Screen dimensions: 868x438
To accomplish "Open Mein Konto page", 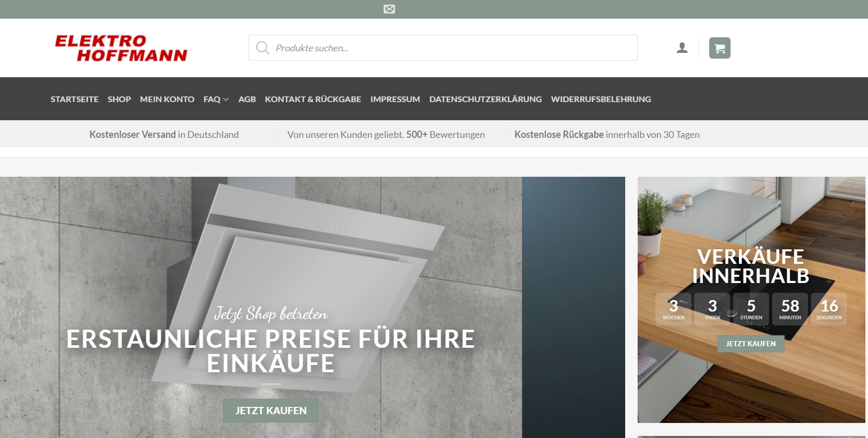I will [x=167, y=99].
